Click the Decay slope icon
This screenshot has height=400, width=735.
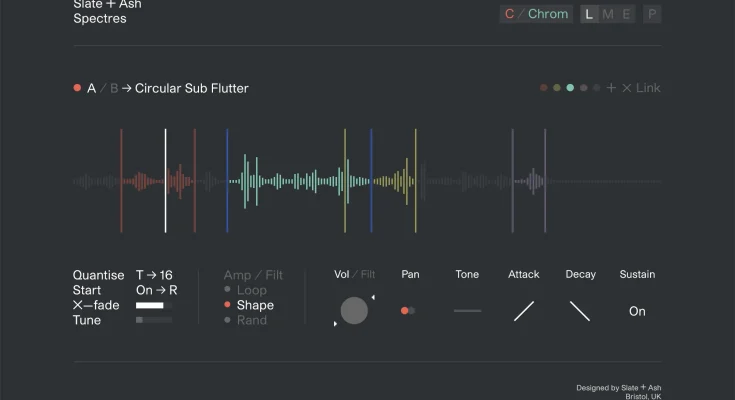tap(580, 311)
